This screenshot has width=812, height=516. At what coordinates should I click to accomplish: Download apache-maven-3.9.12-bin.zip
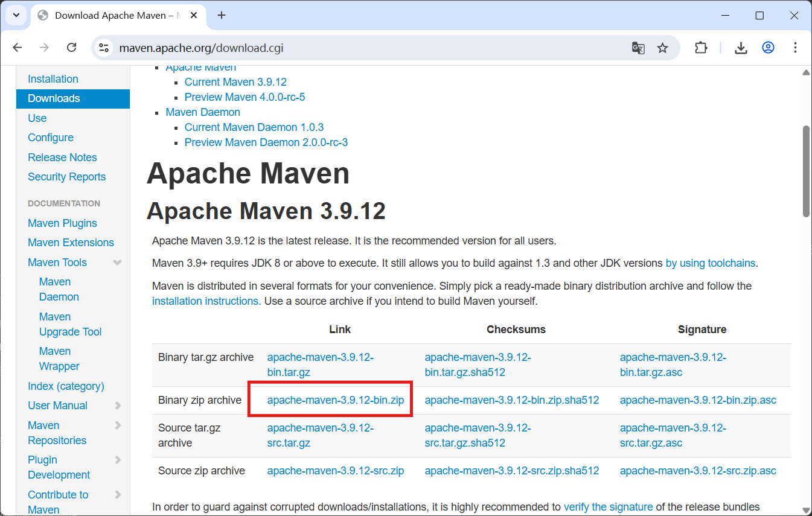coord(335,400)
